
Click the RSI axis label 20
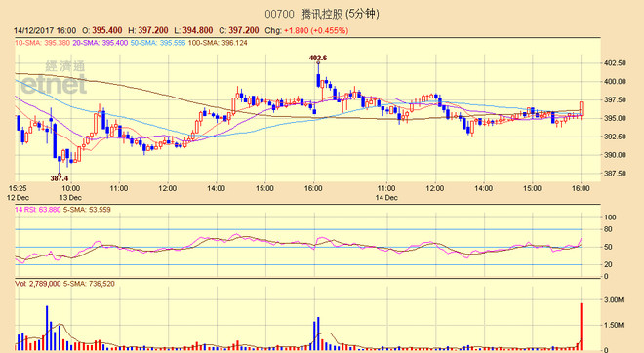point(608,265)
